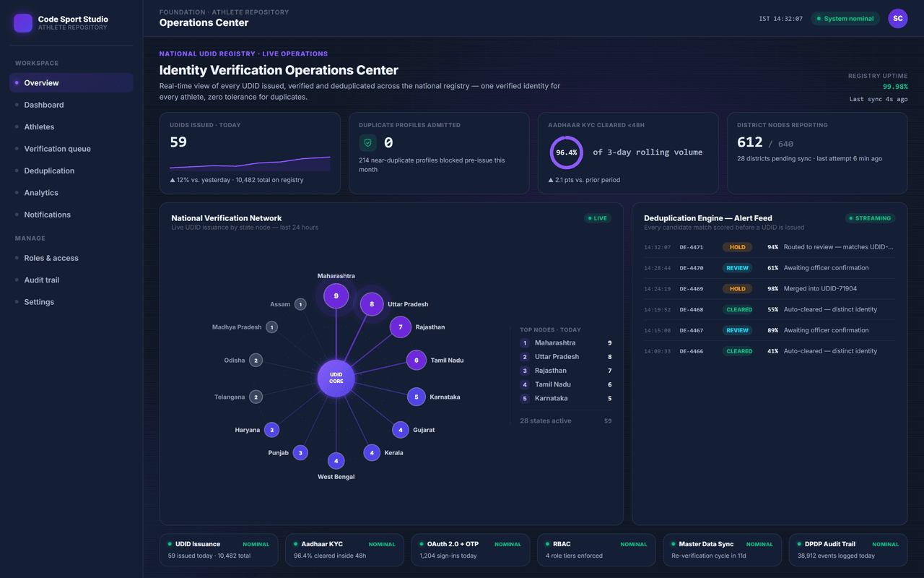Click the Odisha node circle
This screenshot has width=924, height=578.
tap(256, 360)
